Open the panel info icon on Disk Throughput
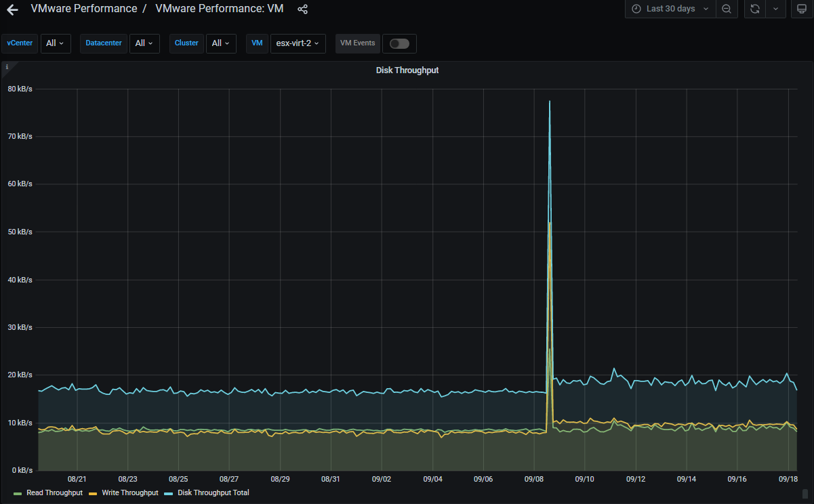 click(7, 66)
